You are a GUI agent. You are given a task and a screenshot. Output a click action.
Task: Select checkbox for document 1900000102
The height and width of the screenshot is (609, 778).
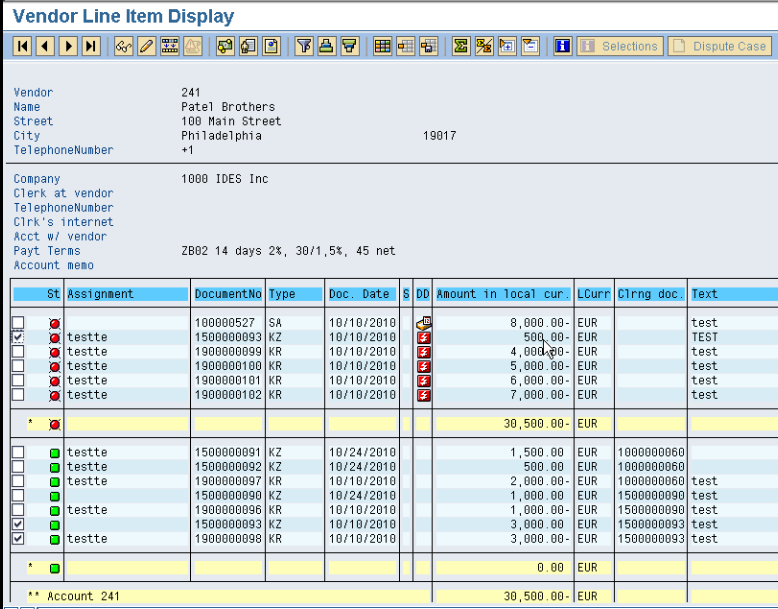(18, 395)
